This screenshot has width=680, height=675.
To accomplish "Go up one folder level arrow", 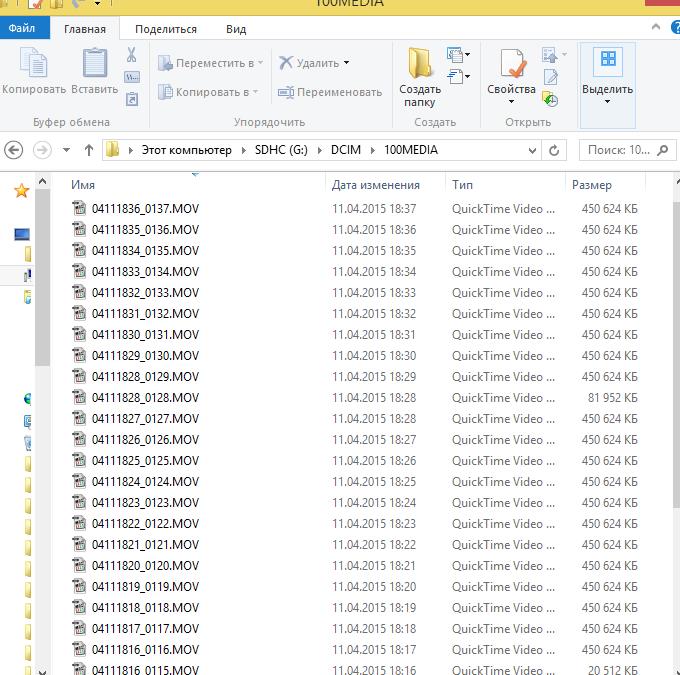I will [x=88, y=150].
